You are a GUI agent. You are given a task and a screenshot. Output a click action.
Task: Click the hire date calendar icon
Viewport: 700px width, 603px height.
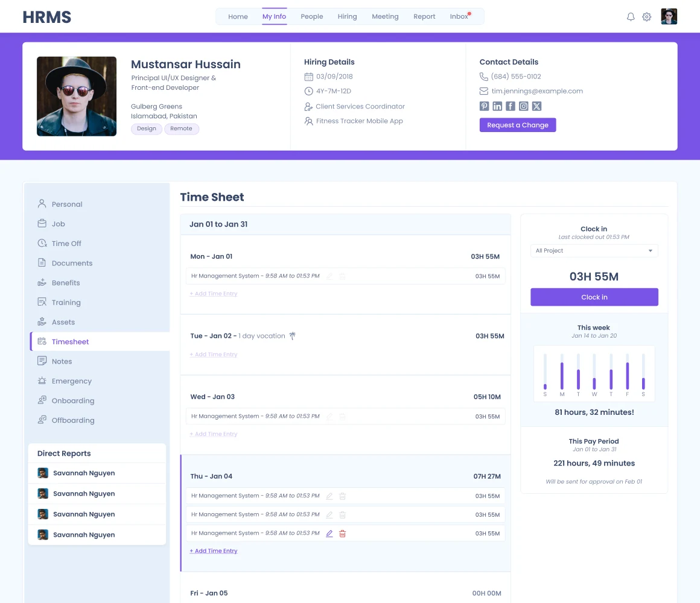[308, 77]
